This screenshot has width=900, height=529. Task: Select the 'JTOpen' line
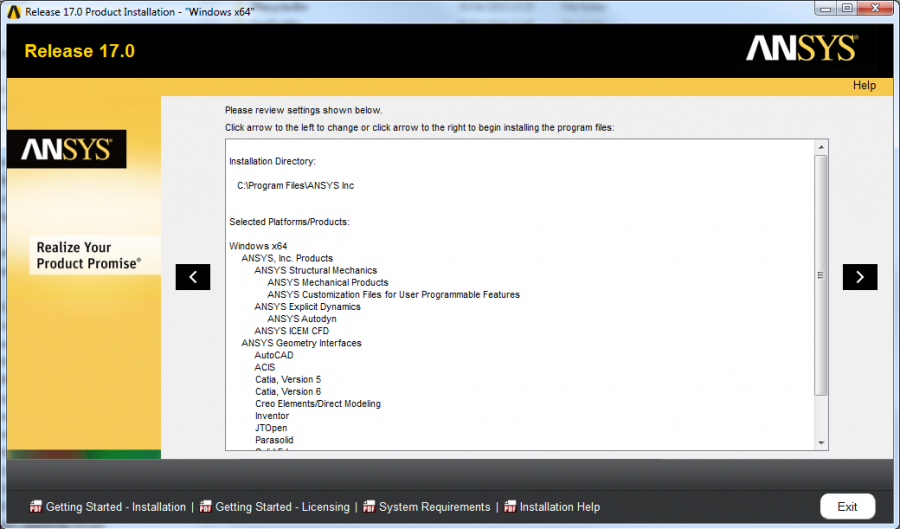click(271, 428)
